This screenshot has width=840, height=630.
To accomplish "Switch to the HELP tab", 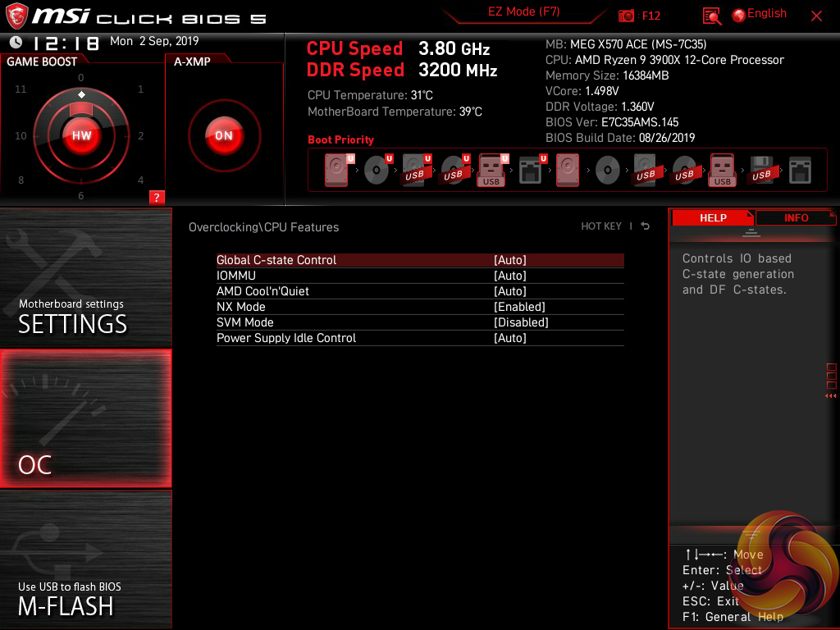I will coord(713,218).
